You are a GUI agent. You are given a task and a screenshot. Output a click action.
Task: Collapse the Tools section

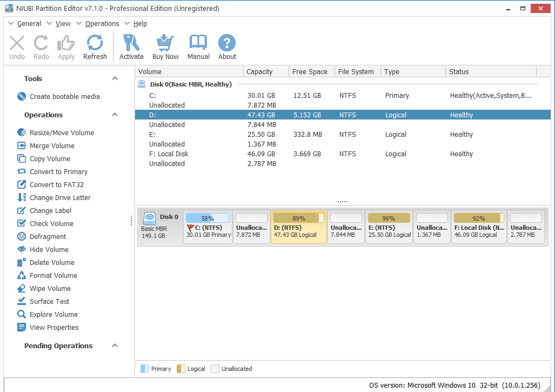115,78
